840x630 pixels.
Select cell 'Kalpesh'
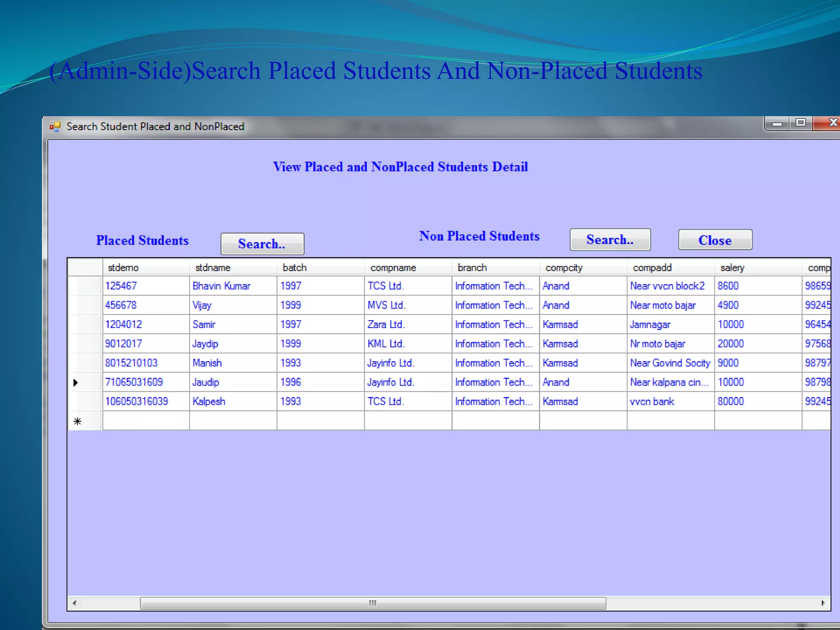233,402
